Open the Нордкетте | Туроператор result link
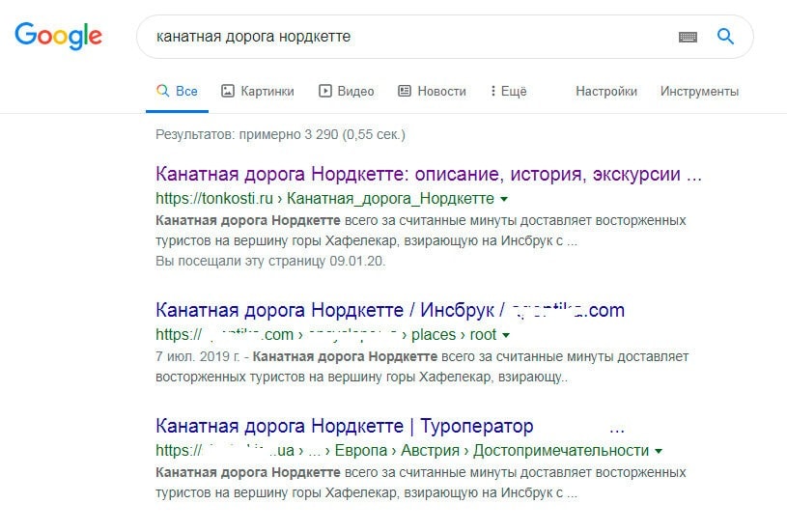The height and width of the screenshot is (532, 787). pos(344,427)
